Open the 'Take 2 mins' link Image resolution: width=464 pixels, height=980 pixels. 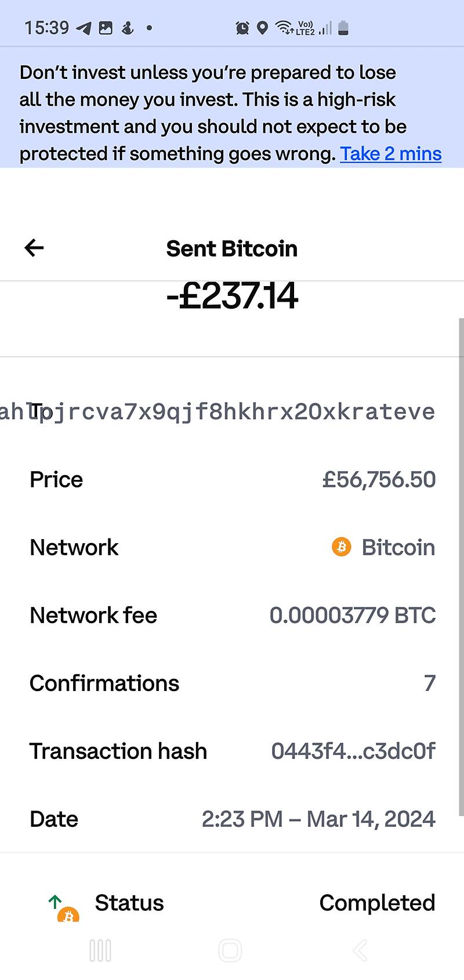(x=390, y=154)
